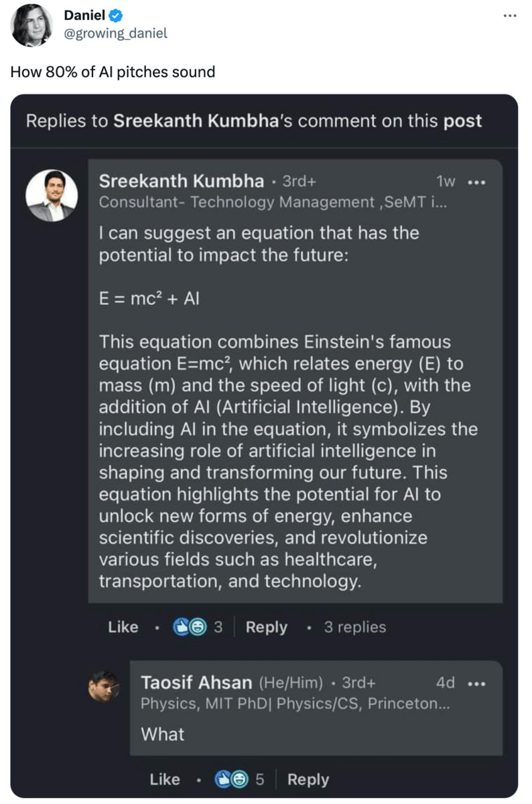Viewport: 532px width, 804px height.
Task: Open Taosif Ahsan's profile name link
Action: click(198, 683)
